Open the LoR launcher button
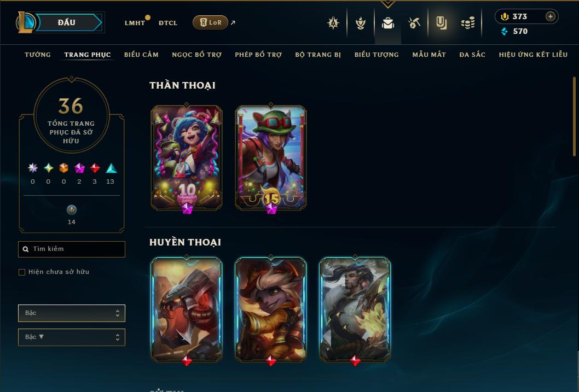 coord(210,22)
